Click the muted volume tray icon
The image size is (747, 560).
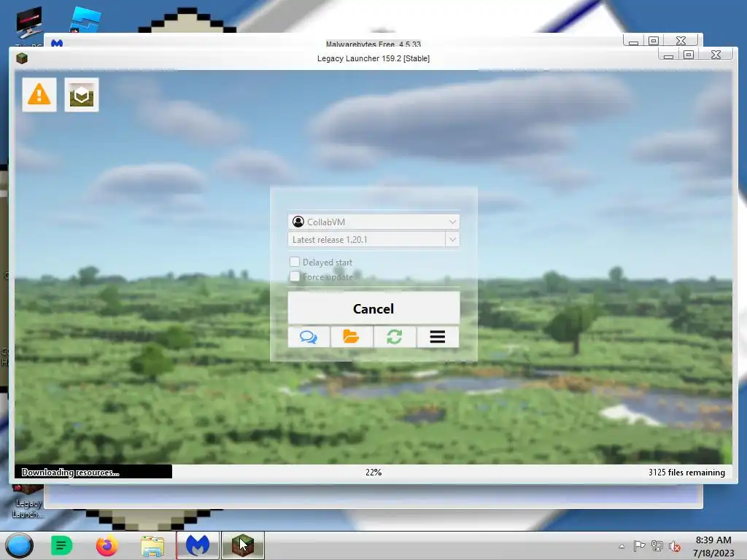point(675,546)
